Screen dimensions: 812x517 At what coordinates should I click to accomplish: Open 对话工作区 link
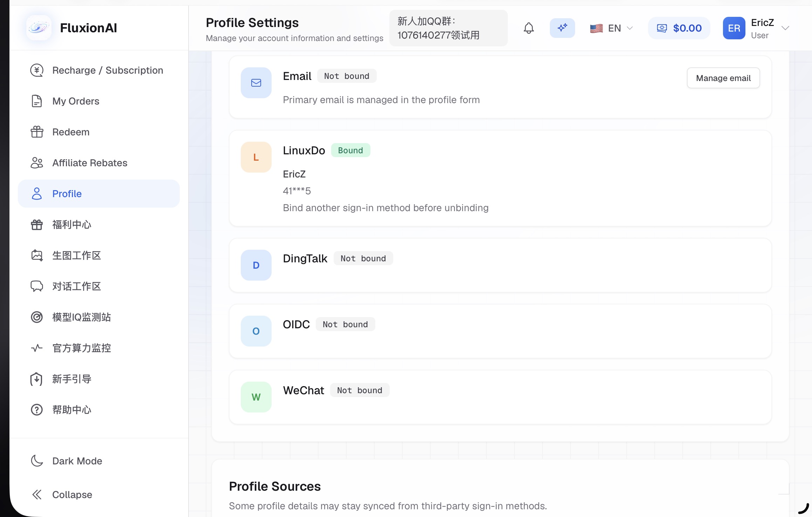(x=99, y=286)
